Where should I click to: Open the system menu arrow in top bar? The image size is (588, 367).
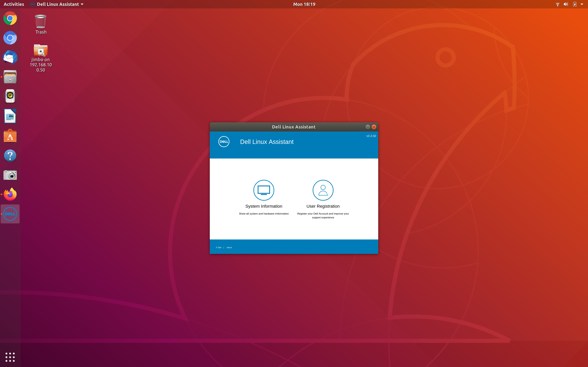pyautogui.click(x=582, y=4)
